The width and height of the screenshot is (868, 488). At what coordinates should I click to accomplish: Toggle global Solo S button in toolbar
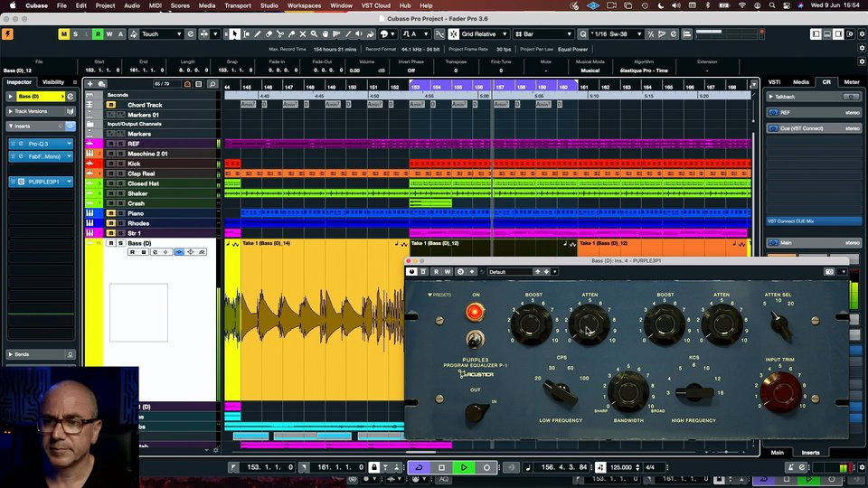pos(75,34)
